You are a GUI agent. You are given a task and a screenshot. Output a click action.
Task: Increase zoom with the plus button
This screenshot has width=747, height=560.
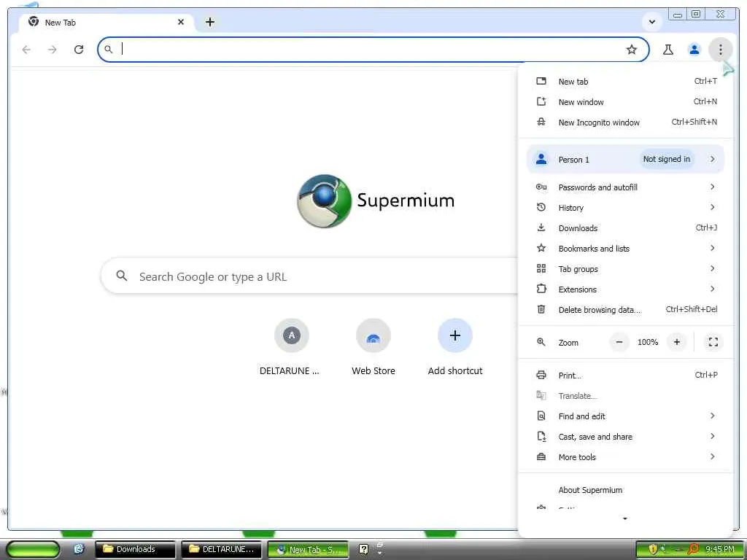pyautogui.click(x=676, y=342)
